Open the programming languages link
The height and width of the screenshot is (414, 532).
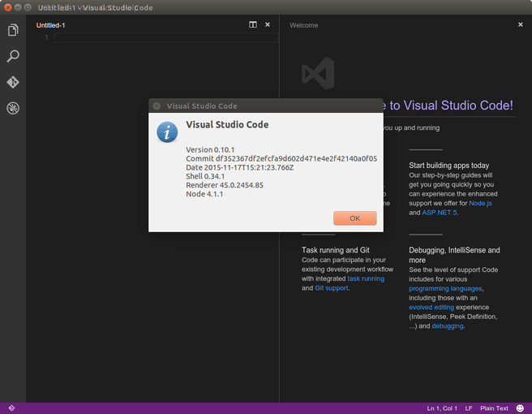[445, 288]
